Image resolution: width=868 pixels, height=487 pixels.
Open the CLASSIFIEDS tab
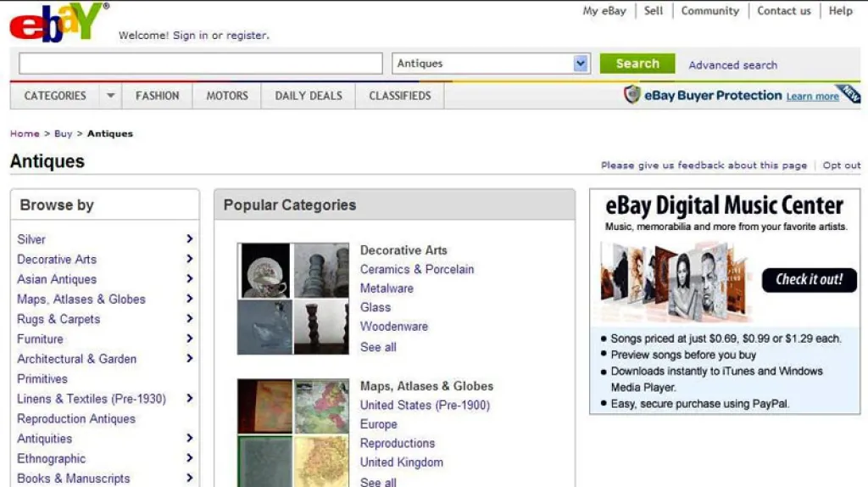[400, 96]
